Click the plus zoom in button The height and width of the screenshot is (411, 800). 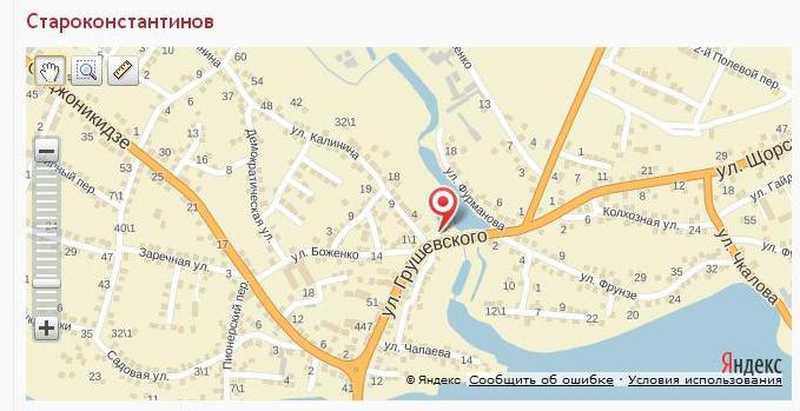[x=46, y=328]
